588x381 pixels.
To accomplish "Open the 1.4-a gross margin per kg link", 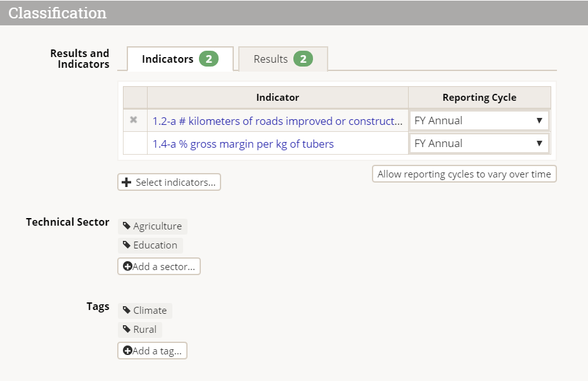I will 243,144.
